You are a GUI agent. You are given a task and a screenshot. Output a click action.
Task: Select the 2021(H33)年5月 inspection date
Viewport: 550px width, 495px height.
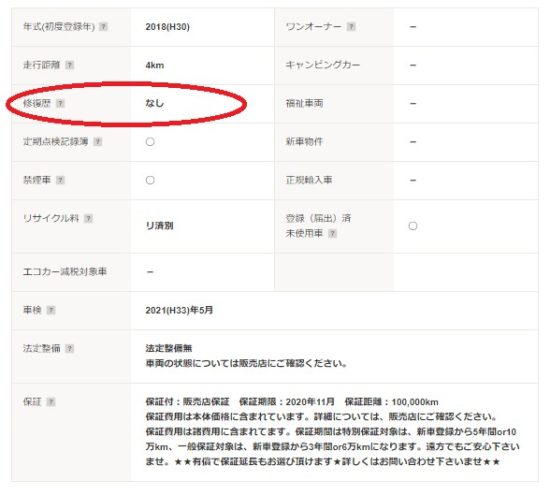pyautogui.click(x=179, y=310)
